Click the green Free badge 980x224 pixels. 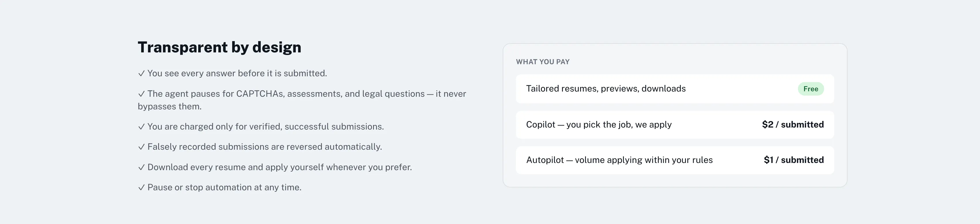[811, 89]
